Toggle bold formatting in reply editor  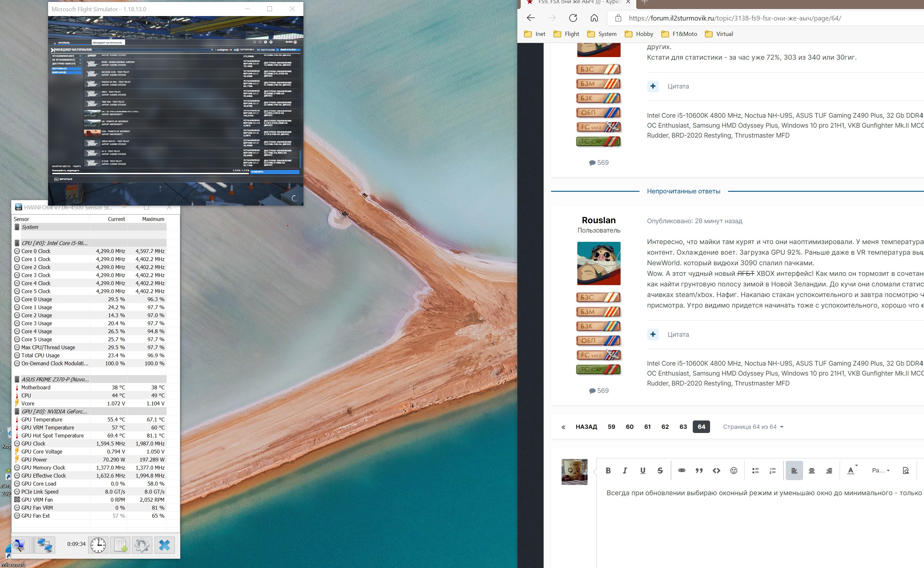click(x=608, y=470)
